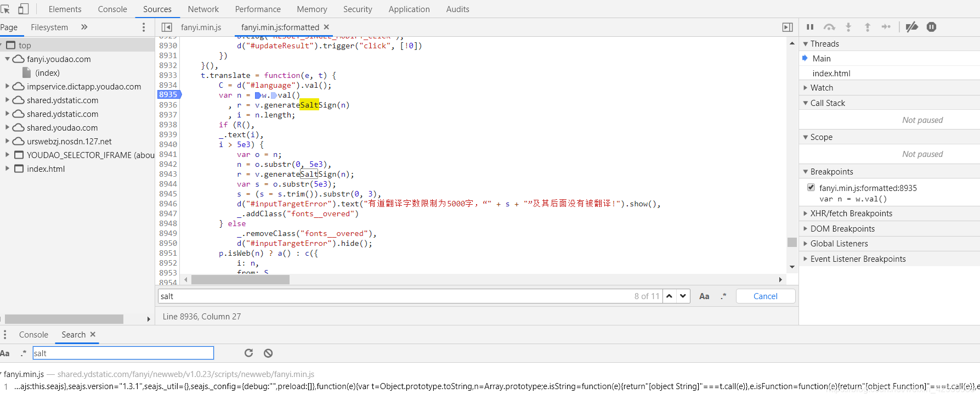Open the Security tab
The width and height of the screenshot is (980, 399).
tap(358, 9)
